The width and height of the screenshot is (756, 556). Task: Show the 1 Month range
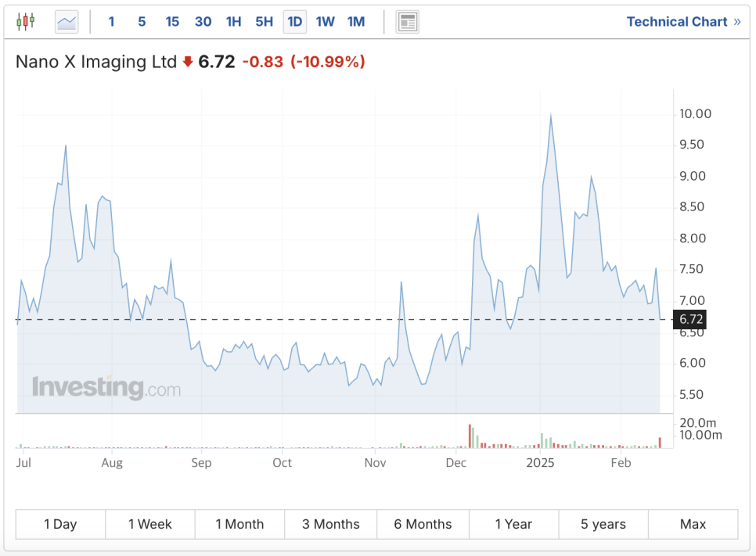(x=239, y=524)
